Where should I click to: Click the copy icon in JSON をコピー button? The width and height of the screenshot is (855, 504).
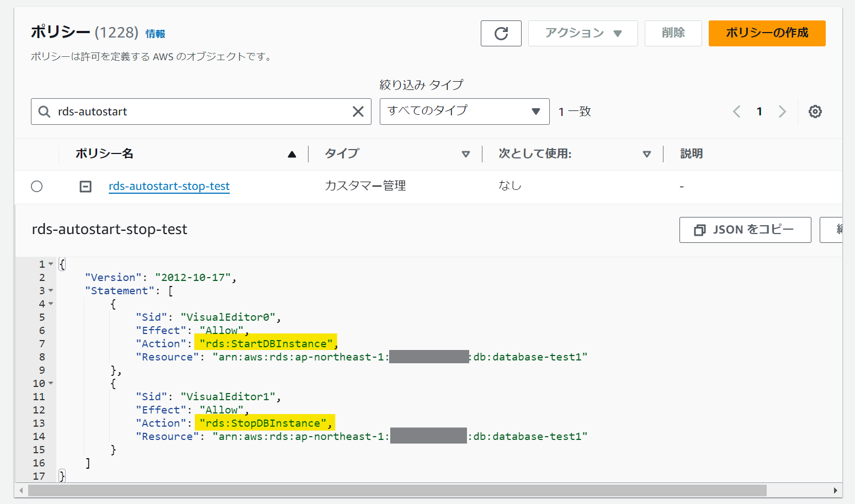pos(699,230)
